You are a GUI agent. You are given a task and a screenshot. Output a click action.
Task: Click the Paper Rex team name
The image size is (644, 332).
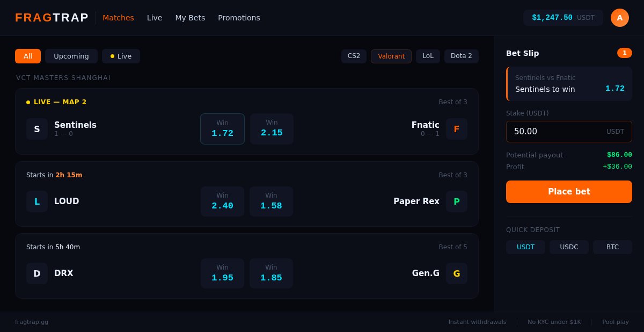[416, 201]
